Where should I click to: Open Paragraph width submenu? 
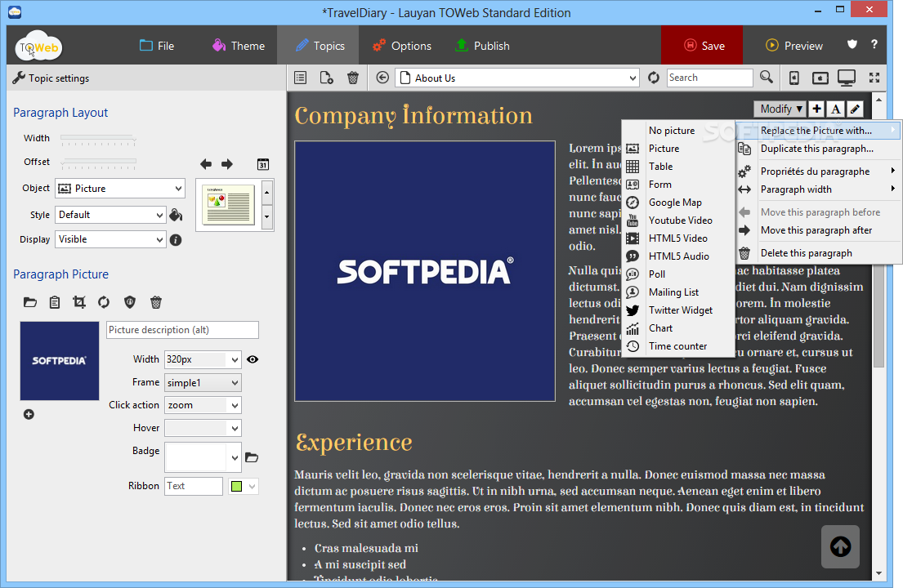pos(818,189)
